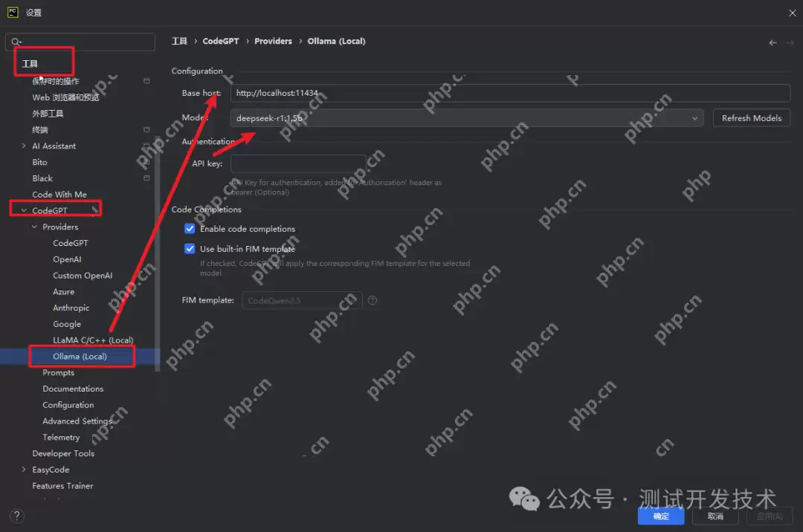
Task: Expand the AI Assistant tree node
Action: 24,146
